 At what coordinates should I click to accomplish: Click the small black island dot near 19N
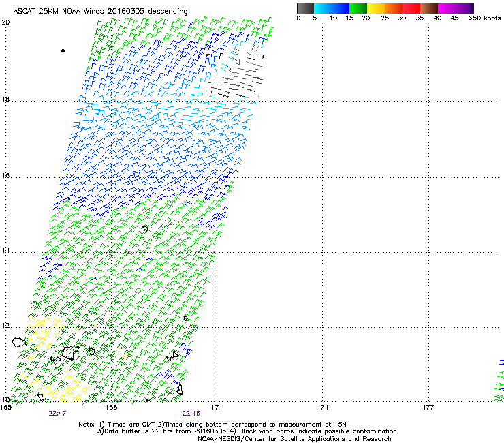63,50
